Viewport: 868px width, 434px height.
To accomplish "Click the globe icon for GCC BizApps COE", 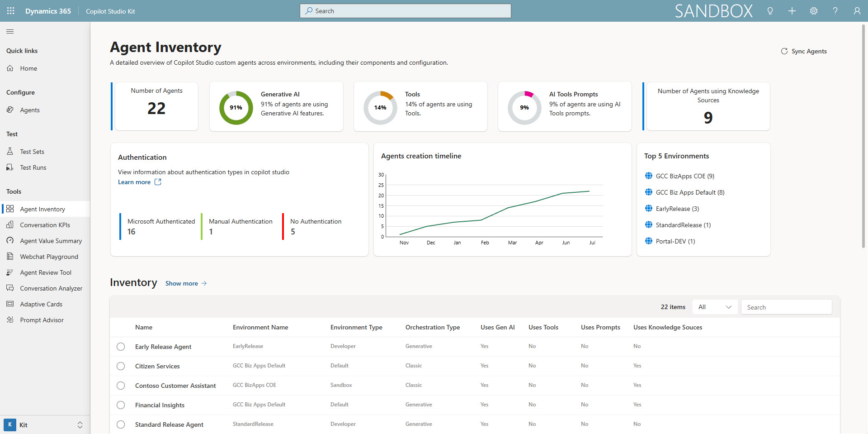I will point(649,176).
